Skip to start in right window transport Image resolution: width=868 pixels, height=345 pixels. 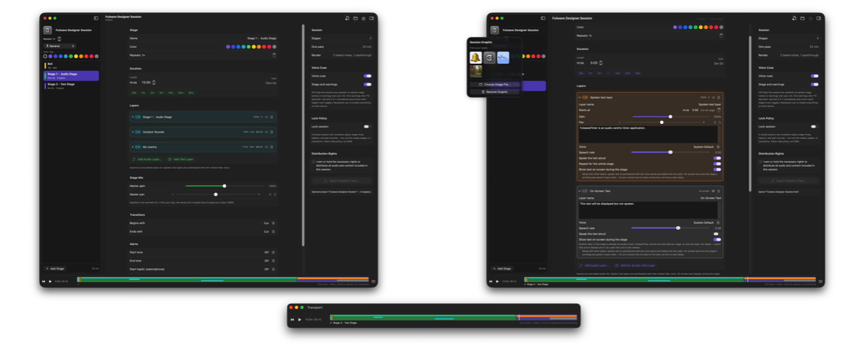(x=491, y=281)
